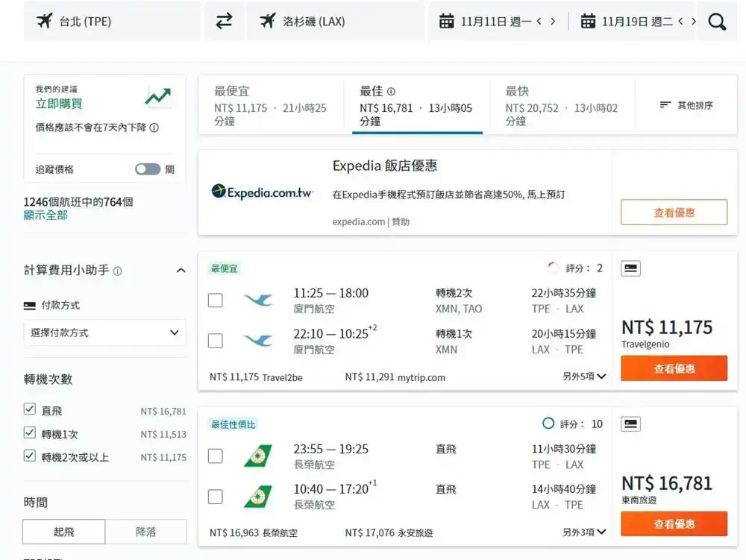Image resolution: width=746 pixels, height=560 pixels.
Task: Tick checkbox for 11:25 — 18:00 flight
Action: tap(216, 301)
